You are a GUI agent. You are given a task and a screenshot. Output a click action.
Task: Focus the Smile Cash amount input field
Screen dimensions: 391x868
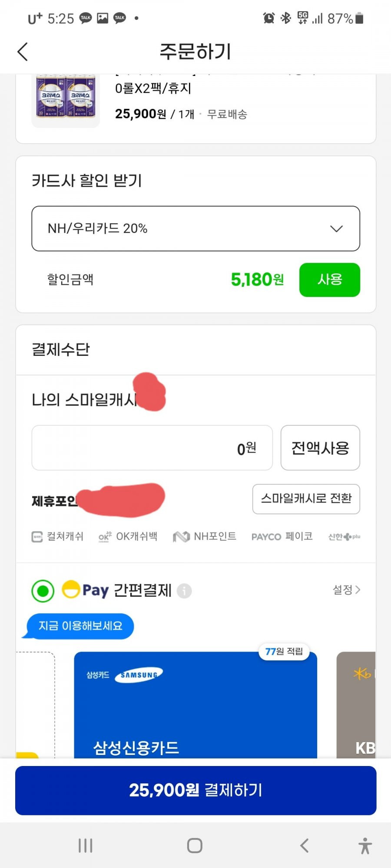click(152, 447)
